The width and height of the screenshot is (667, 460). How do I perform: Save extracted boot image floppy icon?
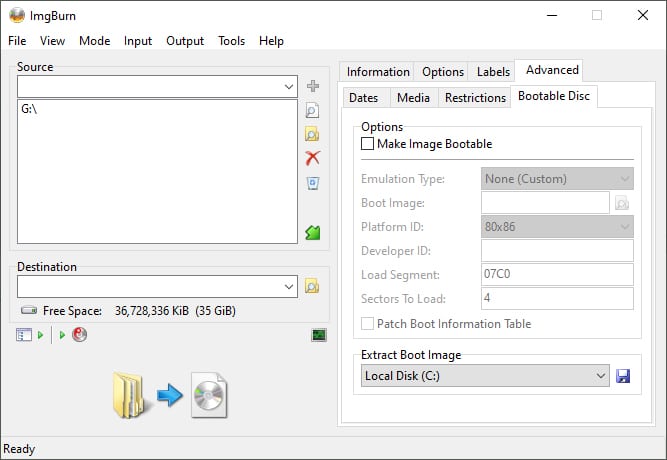[x=623, y=376]
